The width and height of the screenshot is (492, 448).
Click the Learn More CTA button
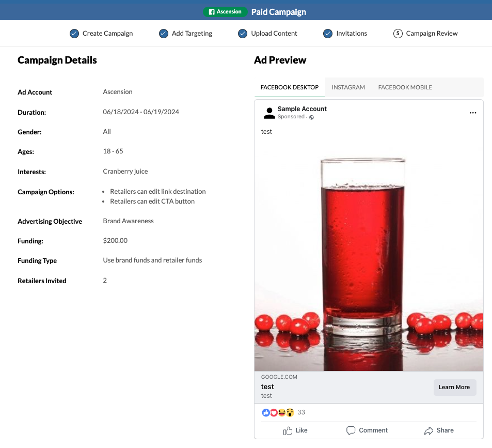455,388
